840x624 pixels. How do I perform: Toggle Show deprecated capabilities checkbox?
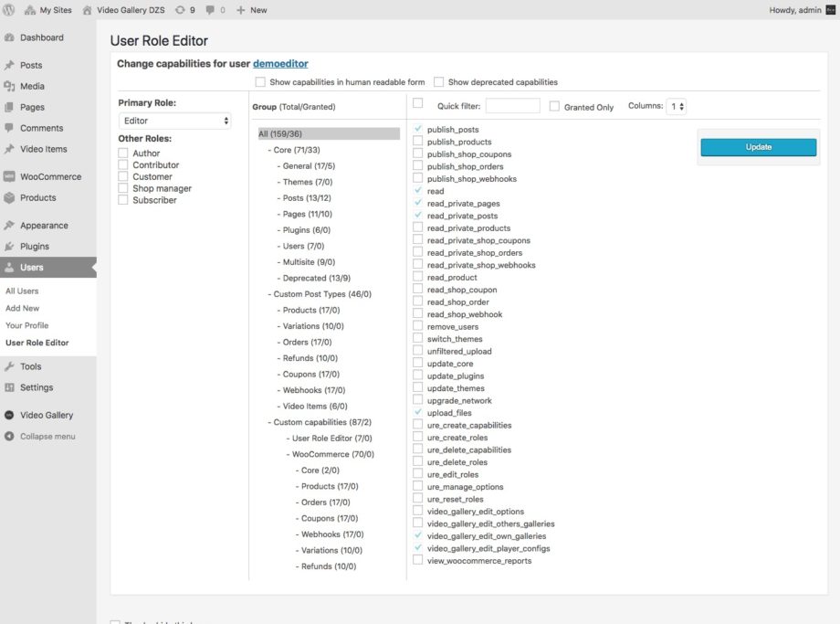(439, 82)
